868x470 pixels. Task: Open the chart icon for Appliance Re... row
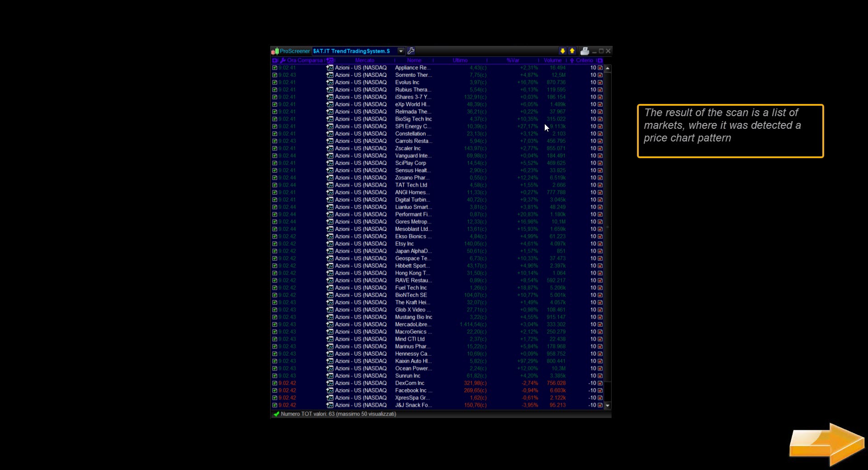(330, 68)
